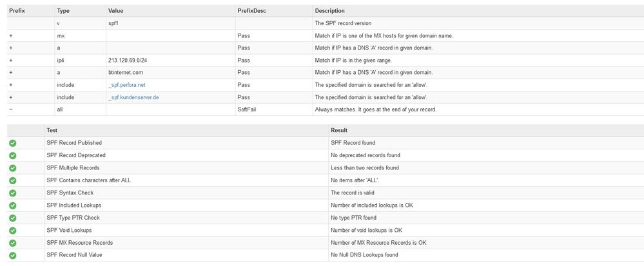The width and height of the screenshot is (644, 266).
Task: Click green check beside SPF Record Null Value
Action: (13, 255)
